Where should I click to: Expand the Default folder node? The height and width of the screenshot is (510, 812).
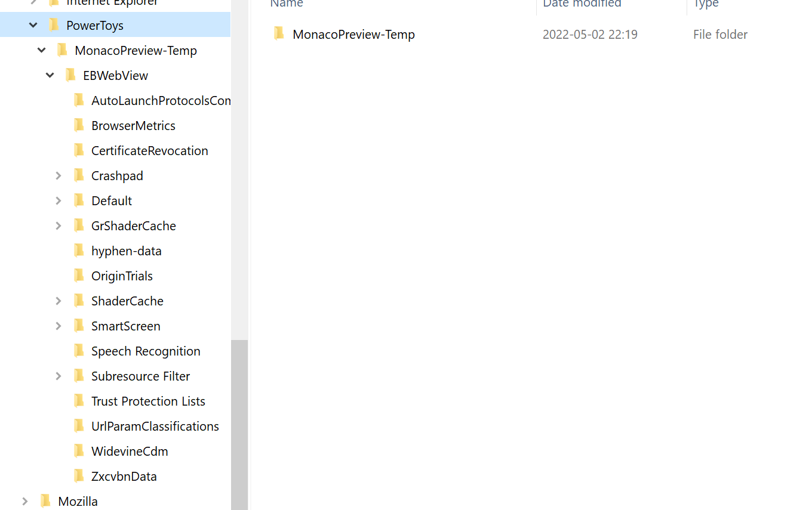(59, 200)
